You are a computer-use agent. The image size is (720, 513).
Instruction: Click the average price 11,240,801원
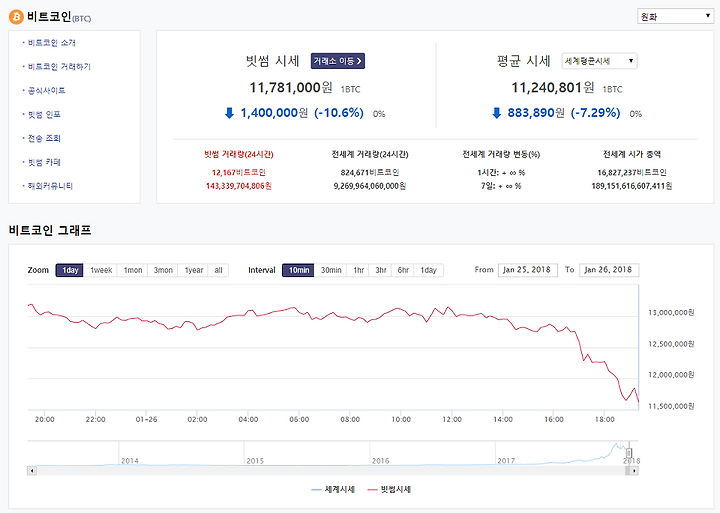coord(553,87)
